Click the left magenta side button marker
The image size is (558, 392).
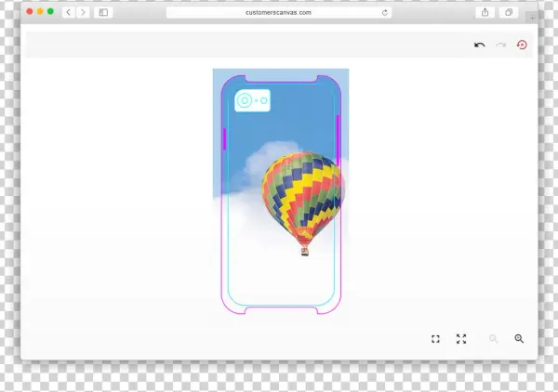224,139
